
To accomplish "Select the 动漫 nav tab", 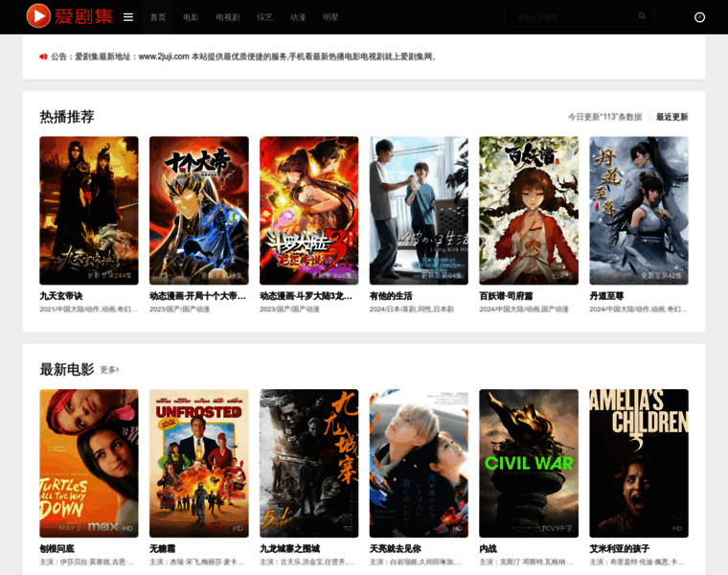I will (298, 17).
